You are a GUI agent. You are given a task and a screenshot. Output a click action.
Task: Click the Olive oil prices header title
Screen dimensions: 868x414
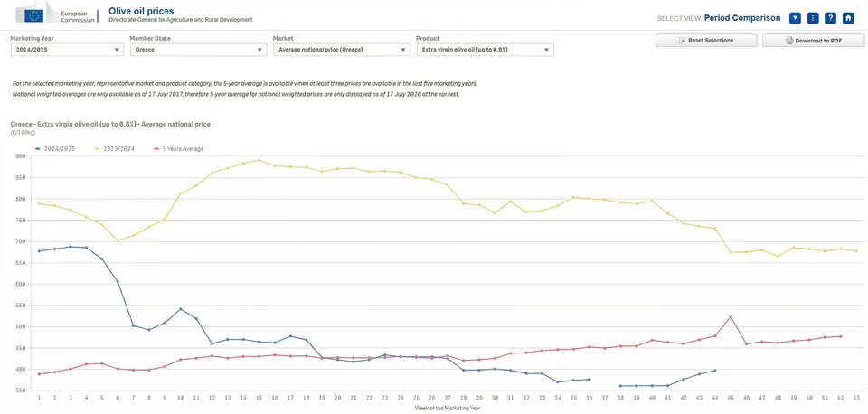(x=141, y=11)
